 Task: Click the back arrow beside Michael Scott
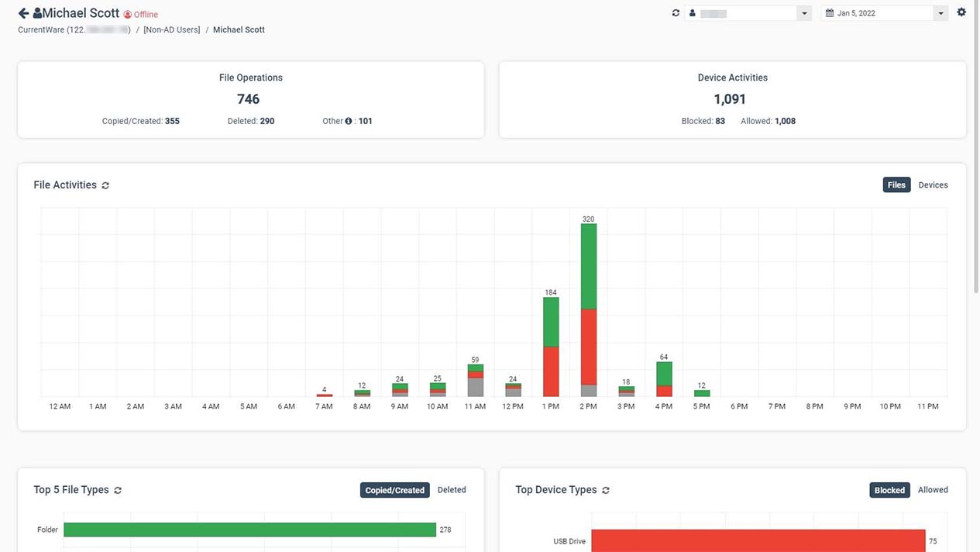[x=23, y=13]
